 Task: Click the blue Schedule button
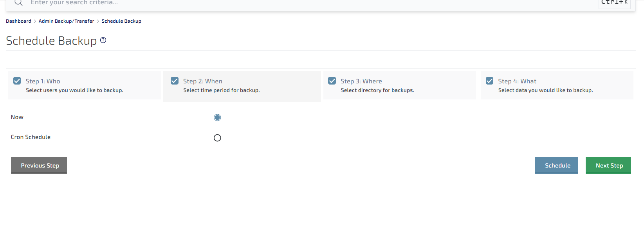point(556,165)
